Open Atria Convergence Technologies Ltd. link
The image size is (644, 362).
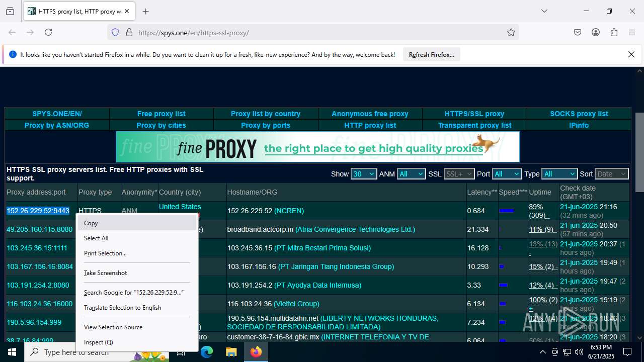(x=355, y=229)
